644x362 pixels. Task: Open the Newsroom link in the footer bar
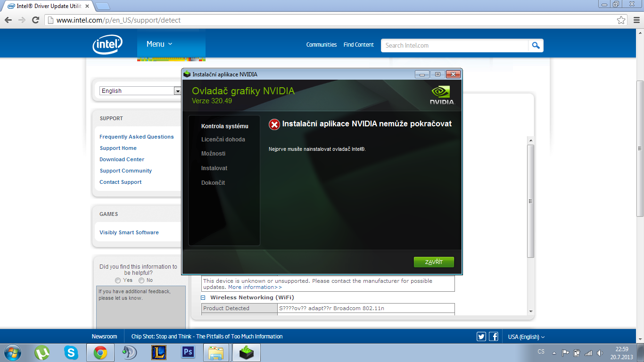pos(104,337)
